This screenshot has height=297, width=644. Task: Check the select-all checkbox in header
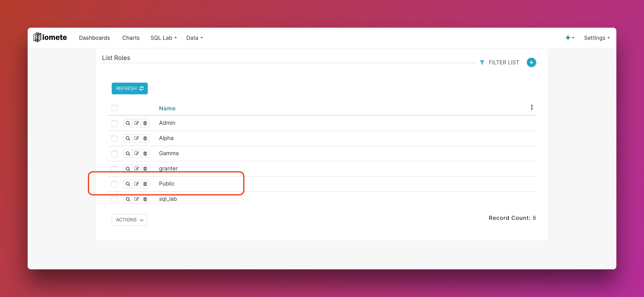[114, 108]
